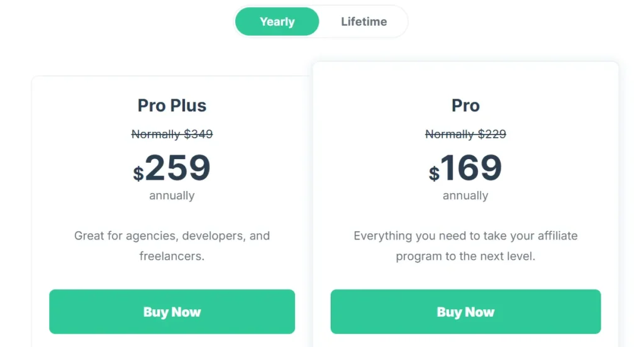
Task: Click the word 'Normally' in Pro card
Action: [x=450, y=134]
